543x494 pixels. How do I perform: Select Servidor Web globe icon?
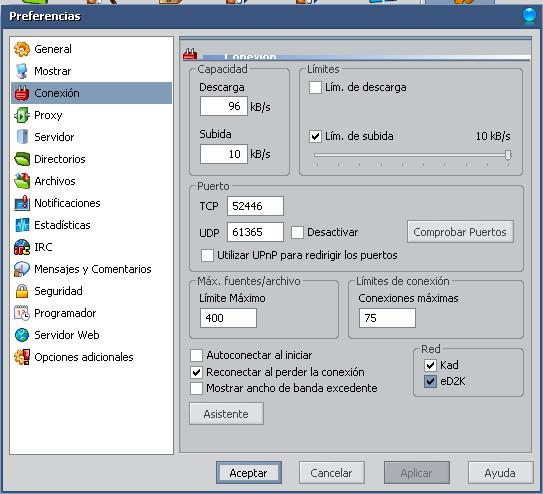(22, 335)
